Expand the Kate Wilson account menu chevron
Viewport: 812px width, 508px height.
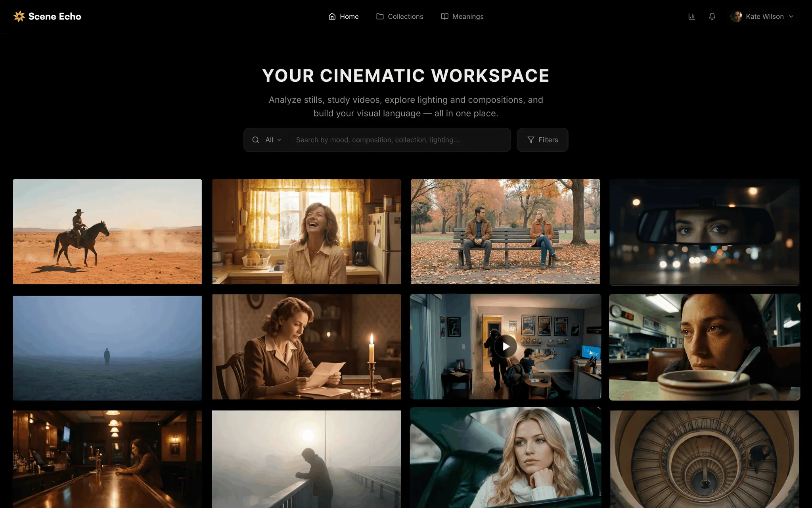791,16
